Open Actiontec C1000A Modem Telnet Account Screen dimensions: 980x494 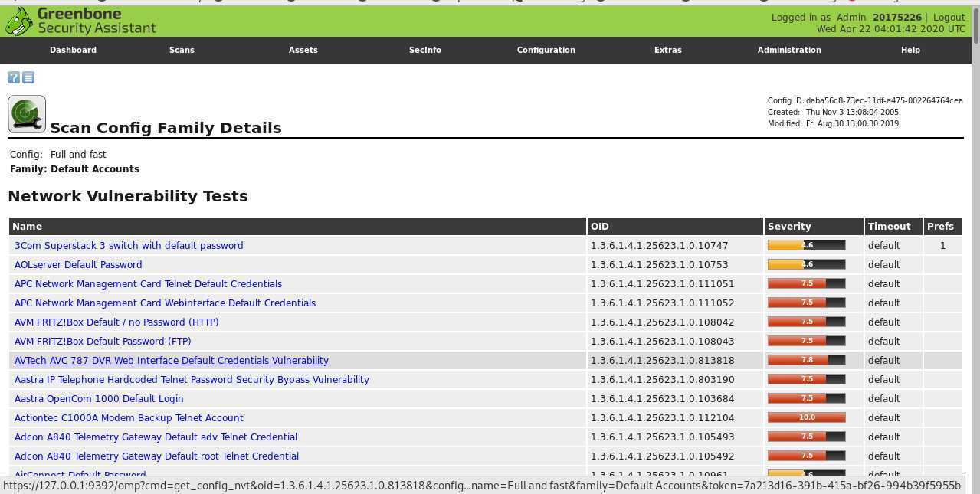coord(129,418)
